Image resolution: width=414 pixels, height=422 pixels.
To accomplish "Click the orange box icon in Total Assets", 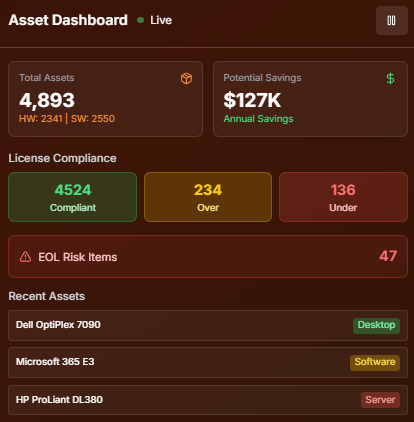I will click(x=186, y=79).
